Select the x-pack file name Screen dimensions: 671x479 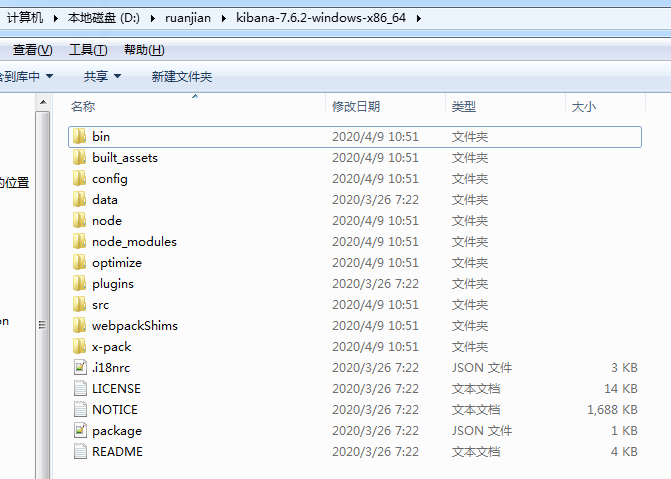pos(112,346)
